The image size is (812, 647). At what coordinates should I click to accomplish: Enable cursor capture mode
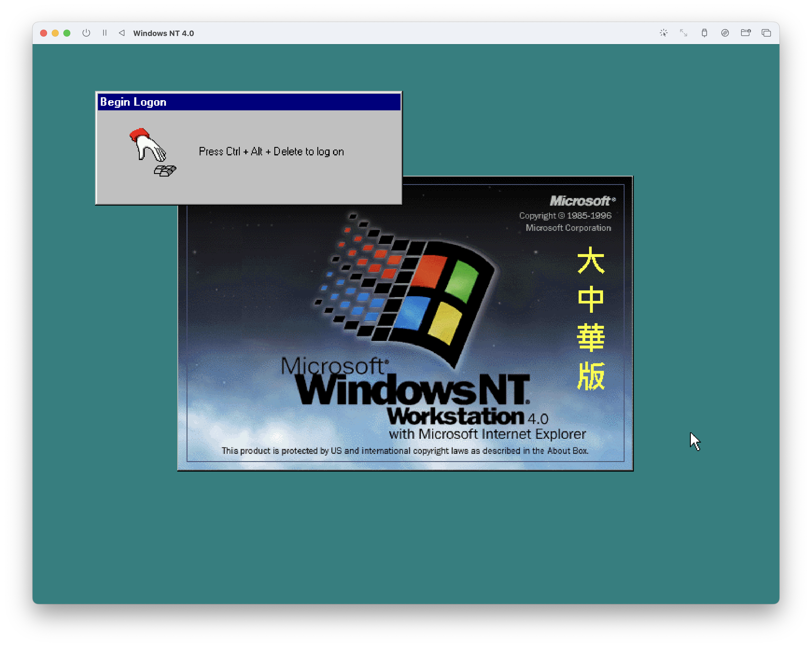point(664,33)
